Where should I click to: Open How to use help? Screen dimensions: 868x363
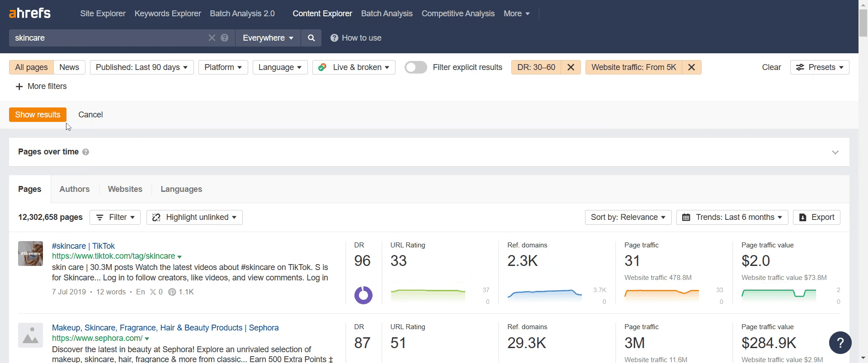pos(356,38)
